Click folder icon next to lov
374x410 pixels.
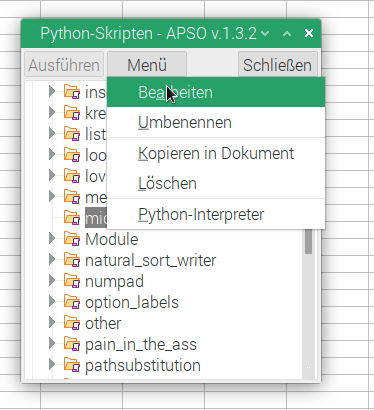[x=72, y=176]
